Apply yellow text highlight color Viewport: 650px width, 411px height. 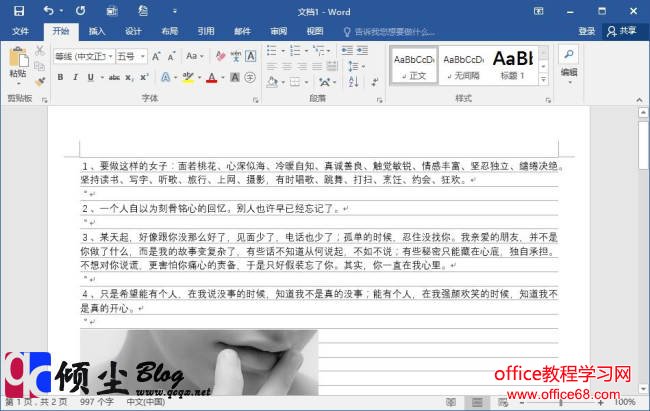[188, 77]
